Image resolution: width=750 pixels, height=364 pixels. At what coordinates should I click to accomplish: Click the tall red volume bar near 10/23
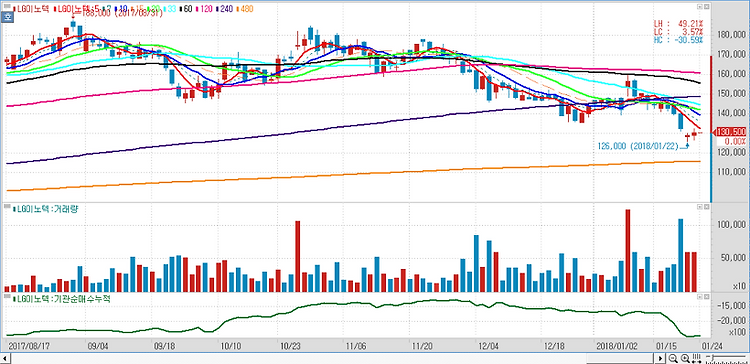coord(297,256)
